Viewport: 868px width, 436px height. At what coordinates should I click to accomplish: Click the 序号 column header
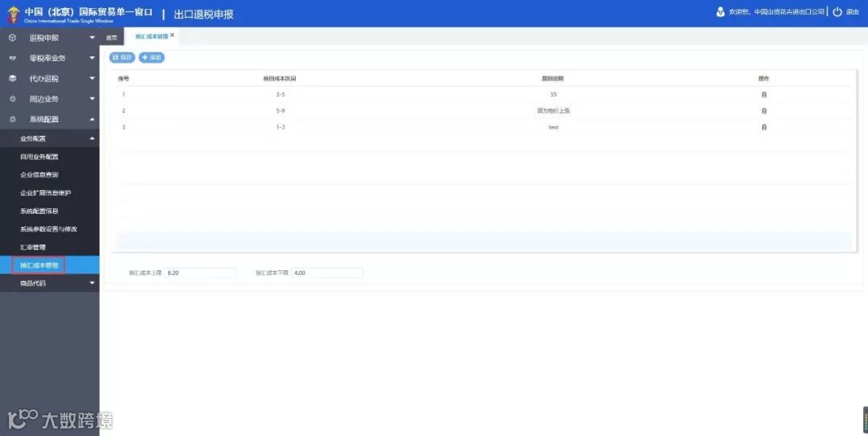[x=124, y=79]
